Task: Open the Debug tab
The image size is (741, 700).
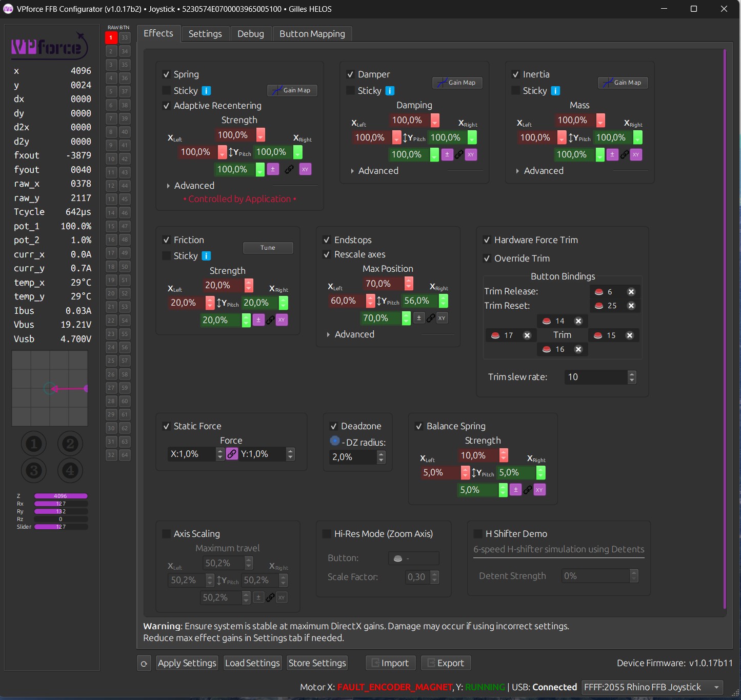Action: [x=251, y=34]
